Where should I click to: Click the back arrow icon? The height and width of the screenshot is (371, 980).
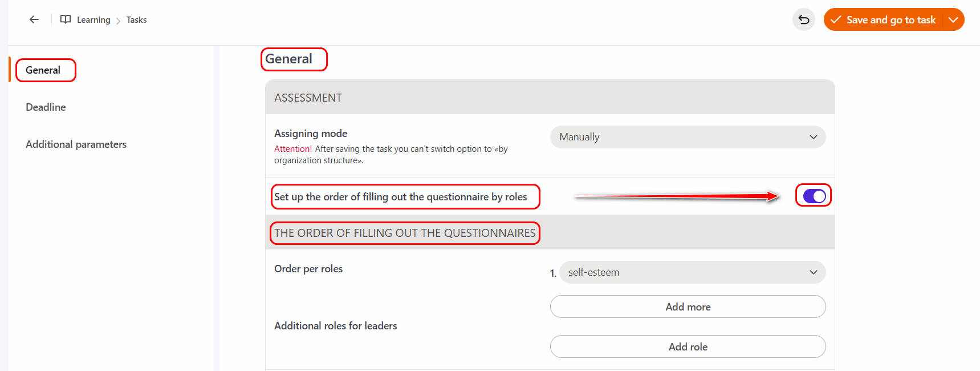pos(34,19)
